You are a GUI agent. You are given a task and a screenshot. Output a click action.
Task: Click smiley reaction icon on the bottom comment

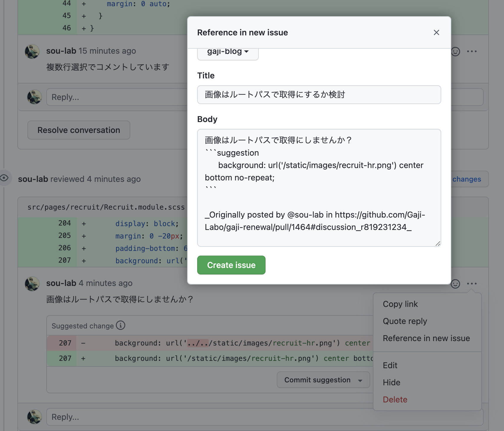coord(455,283)
